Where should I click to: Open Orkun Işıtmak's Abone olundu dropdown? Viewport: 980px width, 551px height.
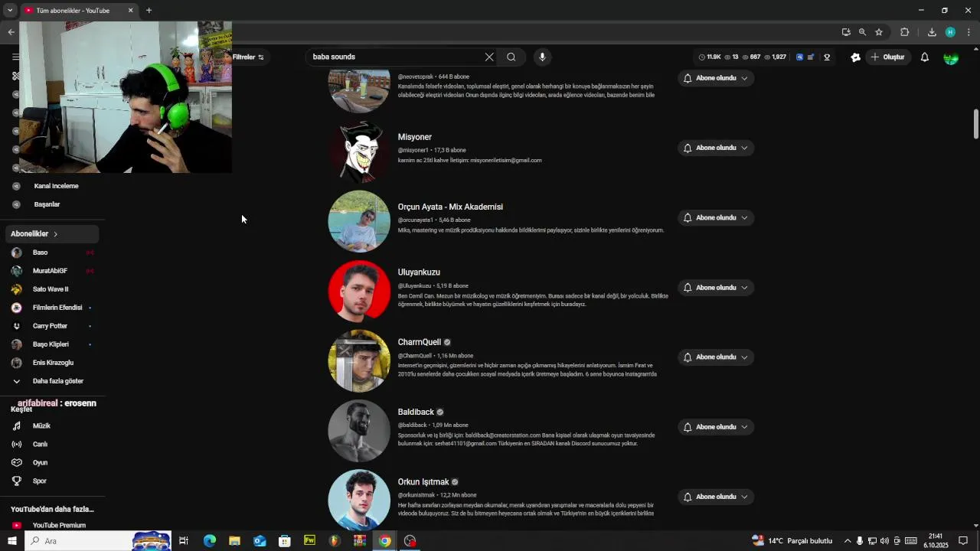(x=716, y=497)
